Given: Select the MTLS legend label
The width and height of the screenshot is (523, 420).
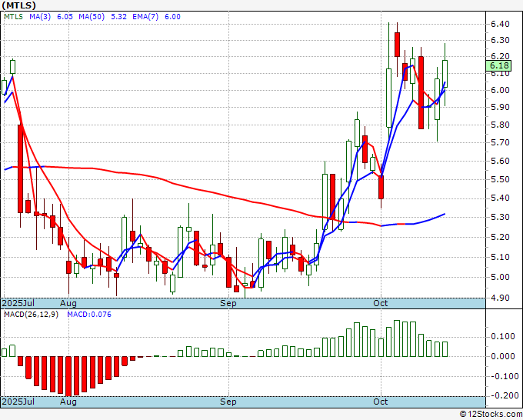Looking at the screenshot, I should click(13, 17).
